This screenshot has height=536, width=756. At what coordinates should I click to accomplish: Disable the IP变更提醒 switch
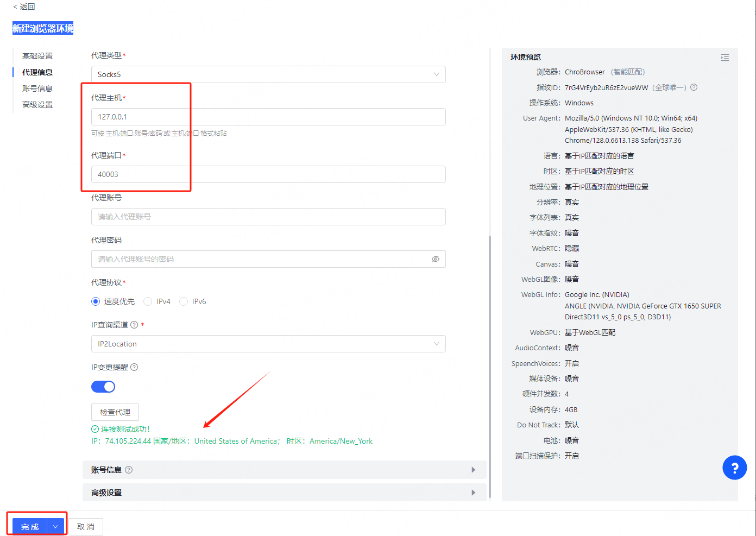point(103,387)
